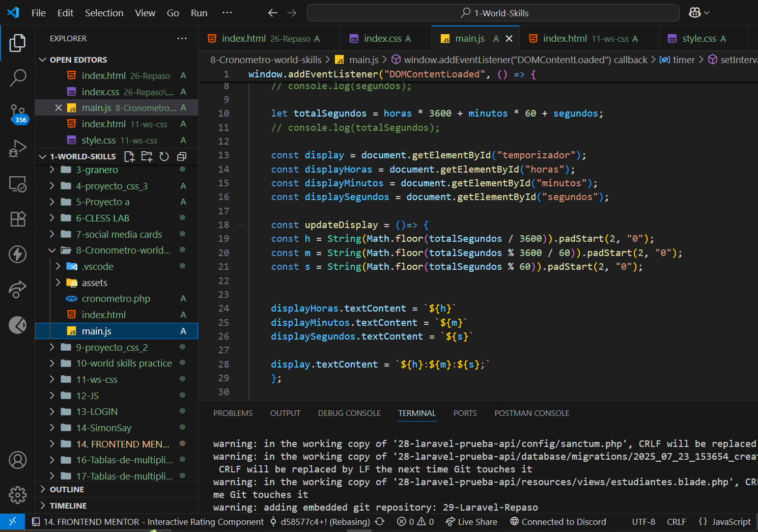This screenshot has height=532, width=758.
Task: Click the Accounts icon
Action: pos(18,460)
